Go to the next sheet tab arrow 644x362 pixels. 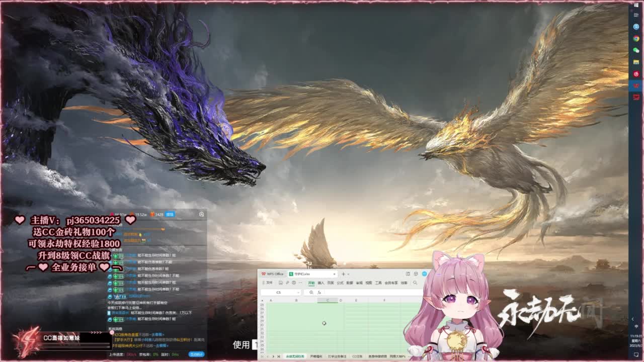[x=273, y=356]
